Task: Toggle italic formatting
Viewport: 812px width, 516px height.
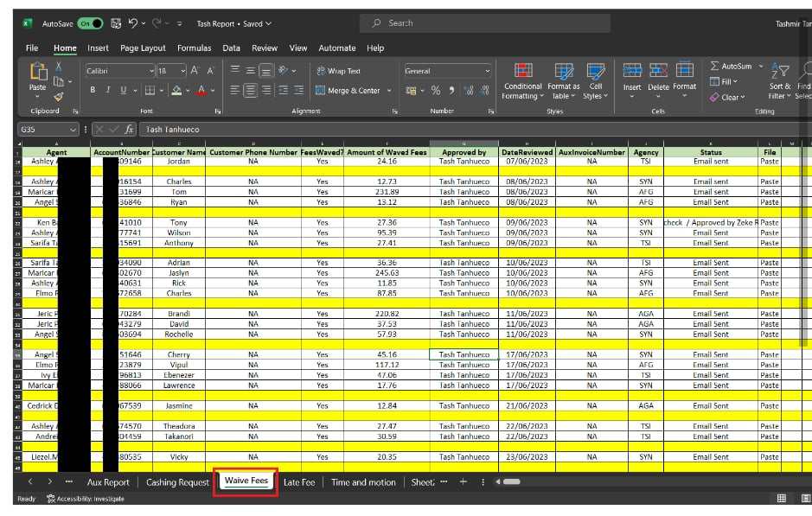Action: (108, 90)
